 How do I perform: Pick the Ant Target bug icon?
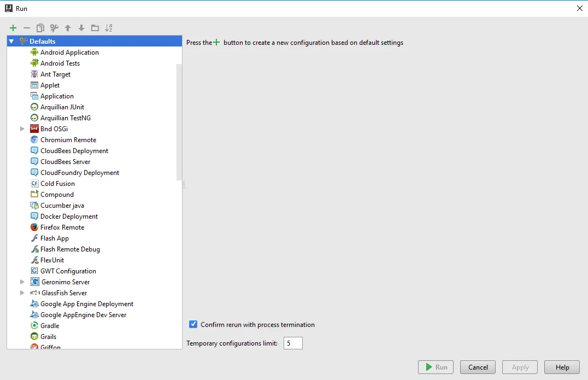(x=34, y=74)
